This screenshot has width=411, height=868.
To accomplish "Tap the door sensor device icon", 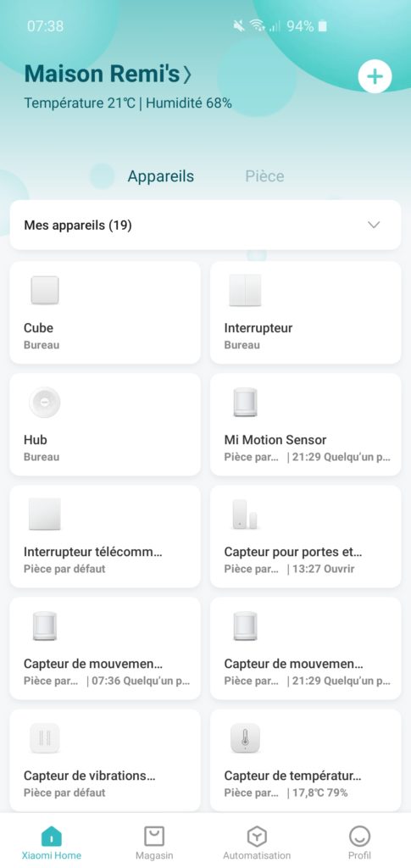I will pos(245,515).
